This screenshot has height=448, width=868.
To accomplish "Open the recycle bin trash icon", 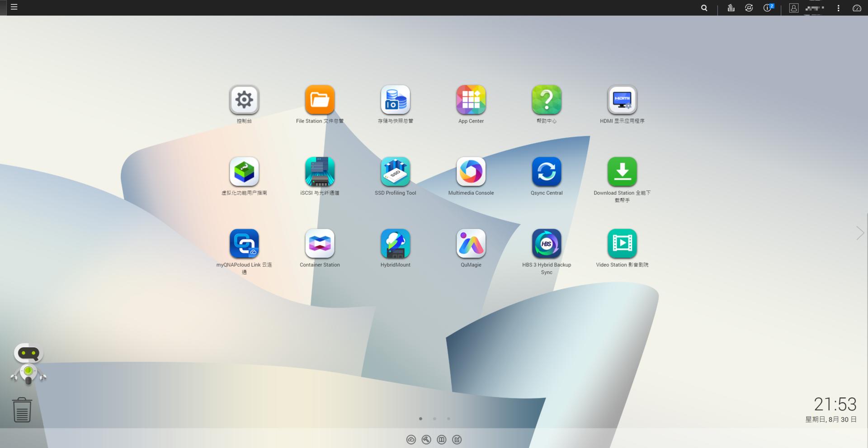I will (x=22, y=410).
